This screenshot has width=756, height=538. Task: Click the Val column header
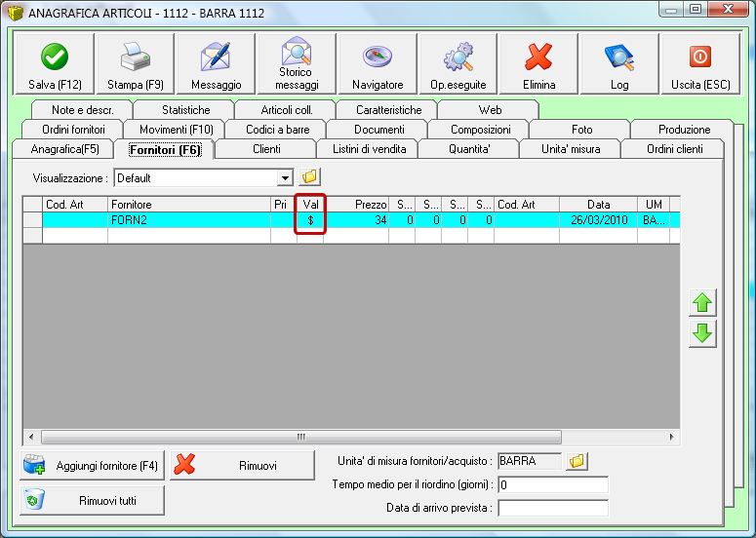click(x=310, y=205)
